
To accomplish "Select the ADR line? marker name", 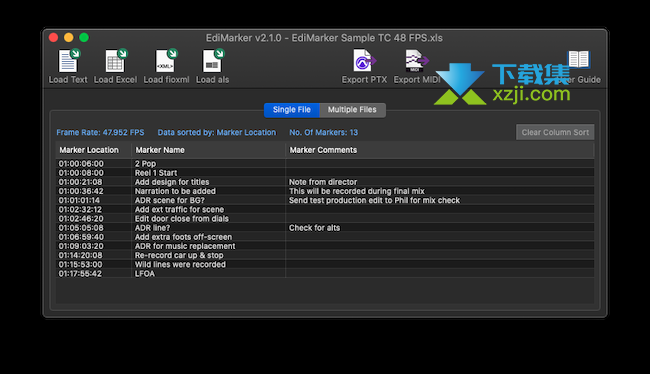I will tap(153, 228).
